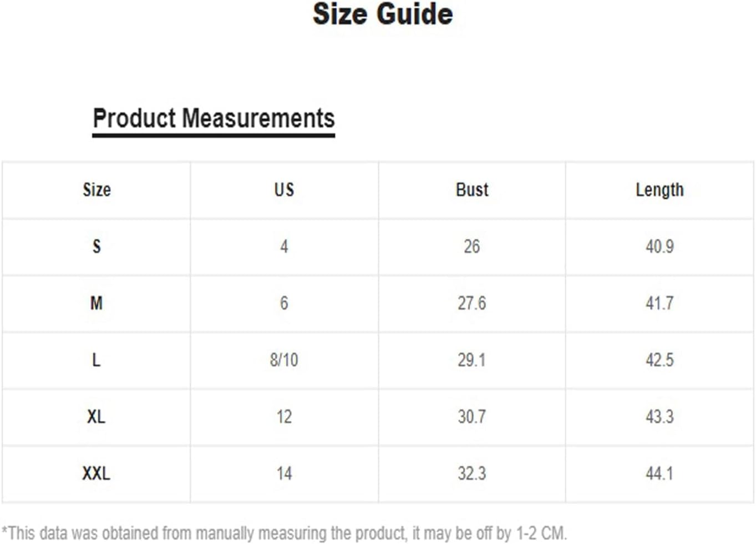Click the US size 14 cell
This screenshot has width=756, height=544.
coord(284,474)
